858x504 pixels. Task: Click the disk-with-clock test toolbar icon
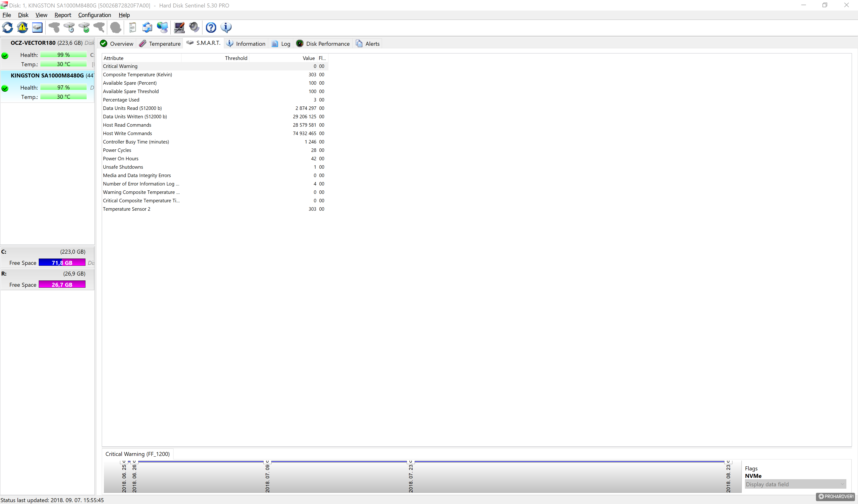(x=69, y=28)
